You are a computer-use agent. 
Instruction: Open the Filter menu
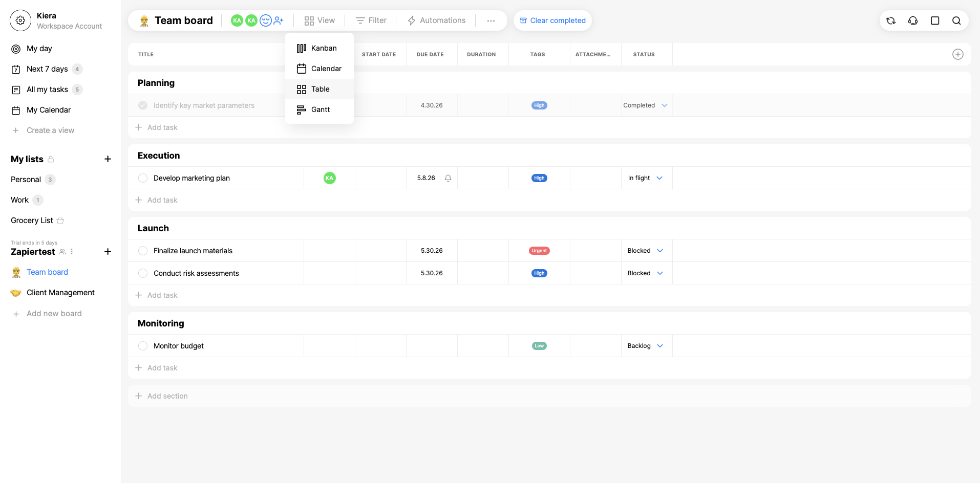371,20
